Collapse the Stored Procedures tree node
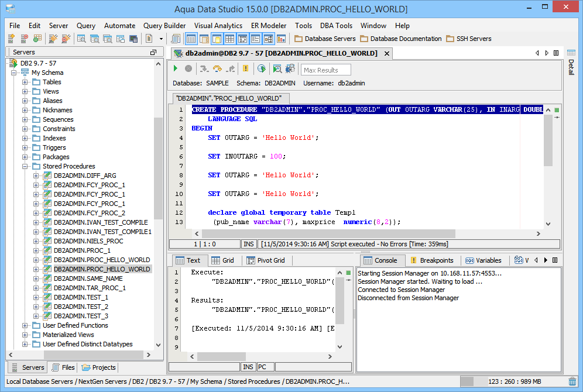583x392 pixels. click(x=25, y=166)
